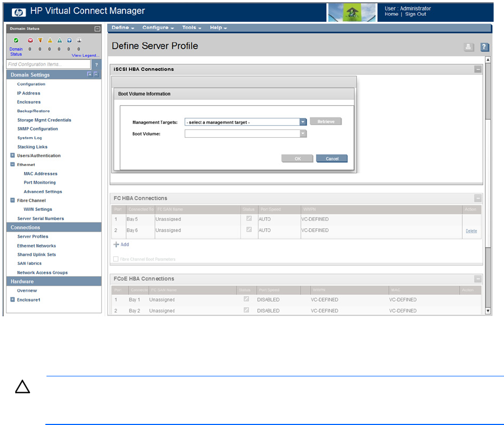Click the green OK domain status icon

(16, 40)
